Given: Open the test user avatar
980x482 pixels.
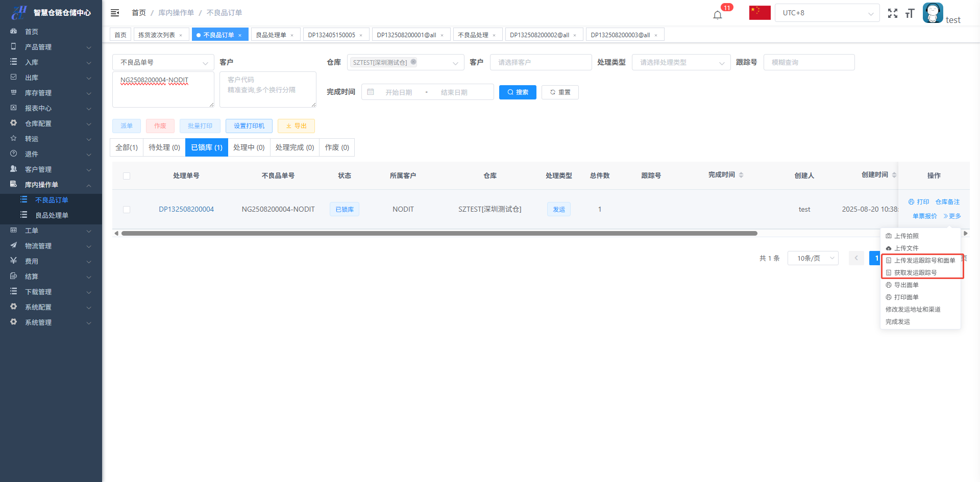Looking at the screenshot, I should click(x=933, y=13).
